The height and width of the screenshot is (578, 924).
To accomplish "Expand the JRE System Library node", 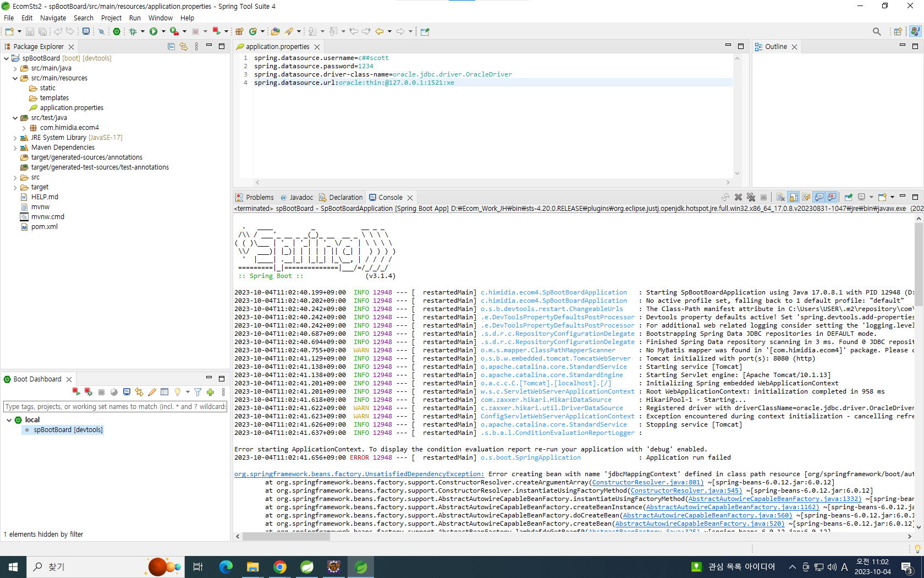I will click(x=15, y=138).
